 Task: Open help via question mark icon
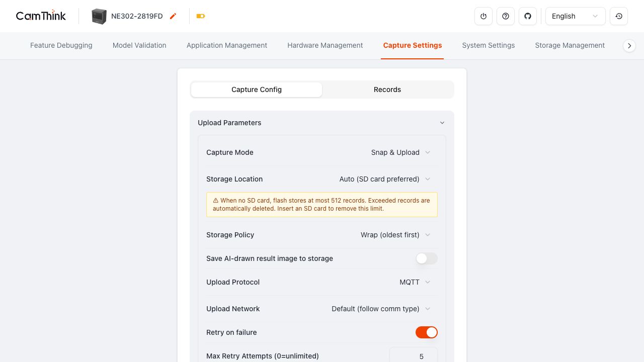click(506, 16)
